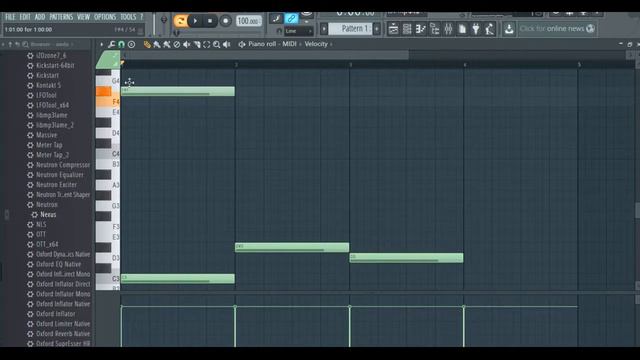Select the Paint brush tool
The height and width of the screenshot is (360, 640).
tap(157, 44)
